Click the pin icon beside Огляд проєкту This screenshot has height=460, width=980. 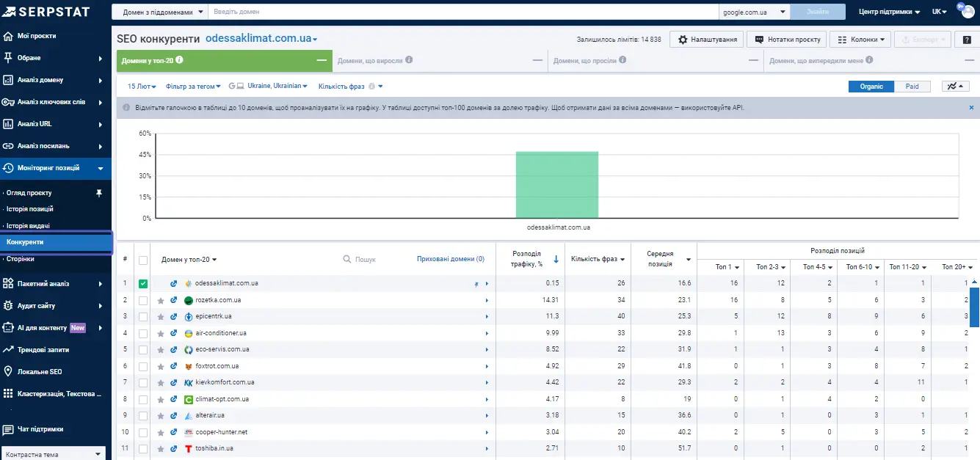click(x=99, y=193)
